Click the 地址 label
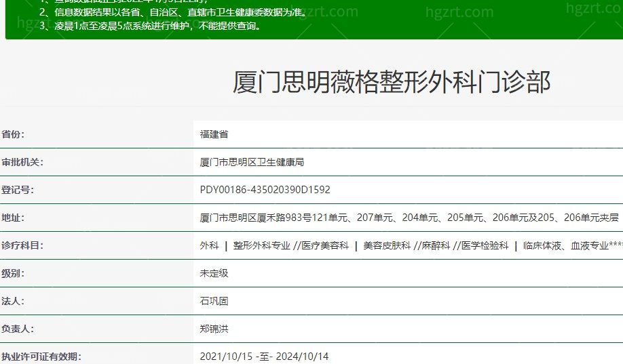This screenshot has width=623, height=364. click(13, 218)
